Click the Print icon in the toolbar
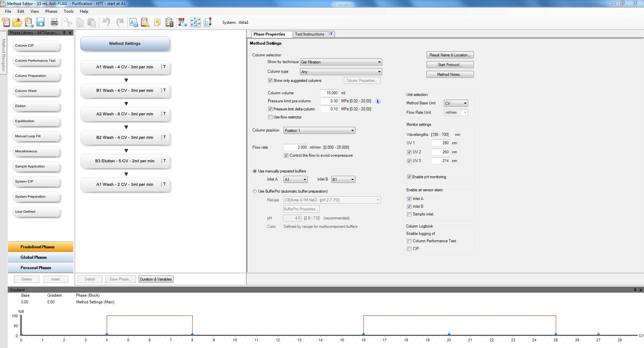 [54, 22]
